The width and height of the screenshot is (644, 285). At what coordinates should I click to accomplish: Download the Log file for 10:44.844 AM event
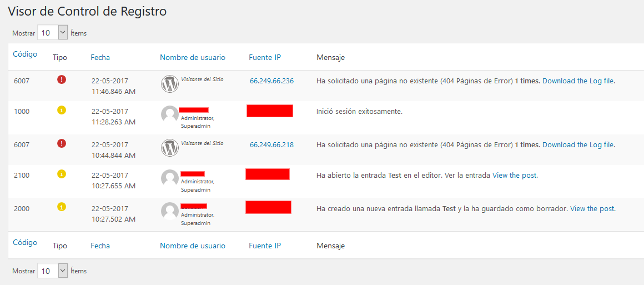pyautogui.click(x=578, y=144)
